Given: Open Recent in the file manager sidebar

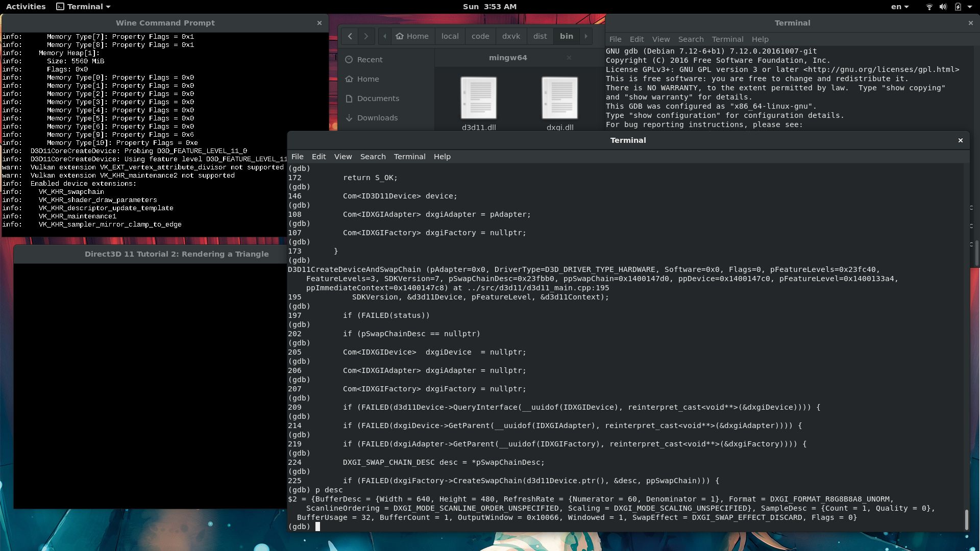Looking at the screenshot, I should pyautogui.click(x=370, y=59).
